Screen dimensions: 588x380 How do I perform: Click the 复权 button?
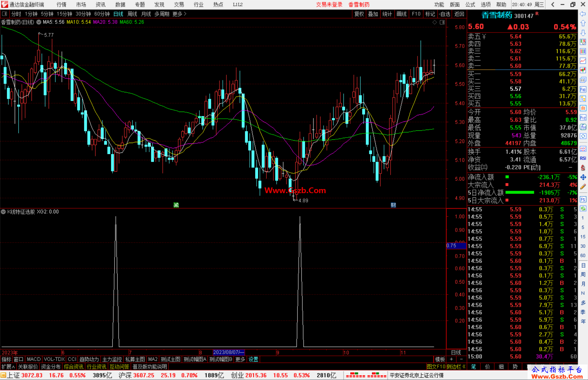tap(359, 14)
